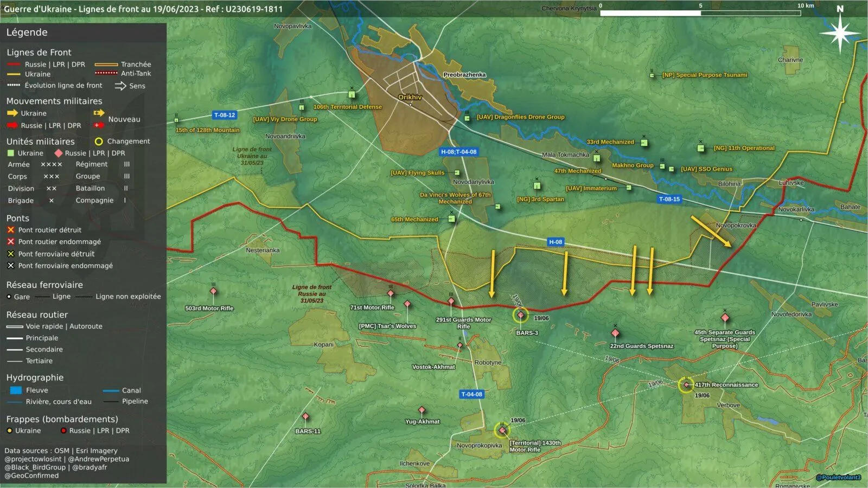Select the T-04-08 road shield near Robotyne
This screenshot has height=488, width=868.
[x=471, y=394]
